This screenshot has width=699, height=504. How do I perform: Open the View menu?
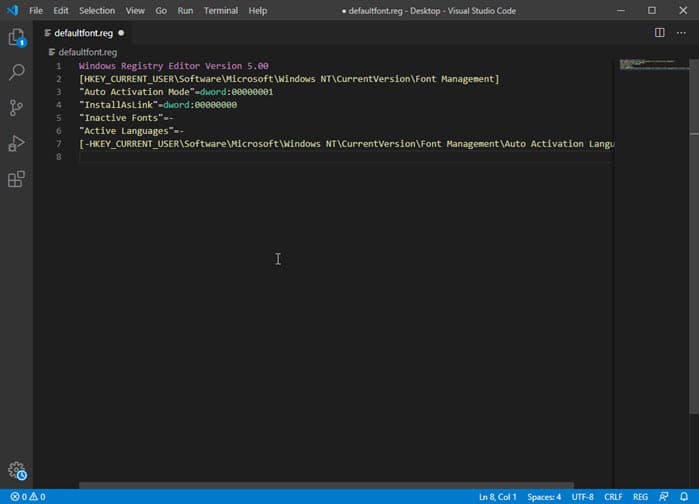(135, 10)
